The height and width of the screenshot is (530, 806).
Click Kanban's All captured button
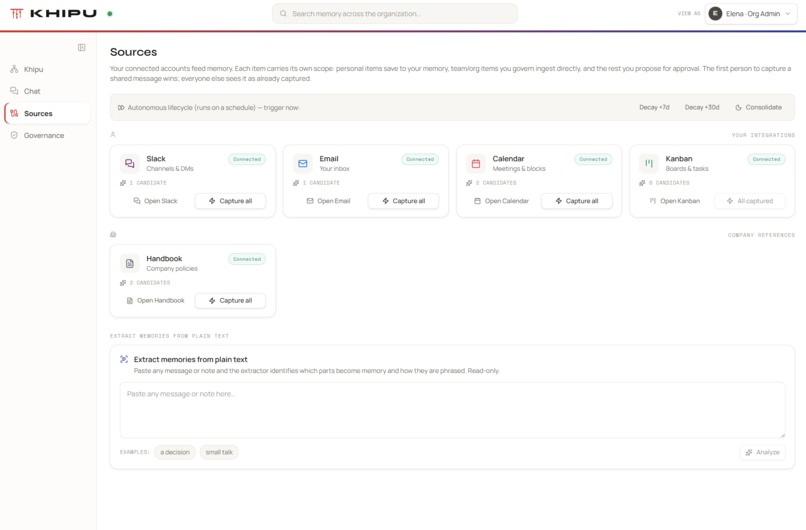coord(750,201)
